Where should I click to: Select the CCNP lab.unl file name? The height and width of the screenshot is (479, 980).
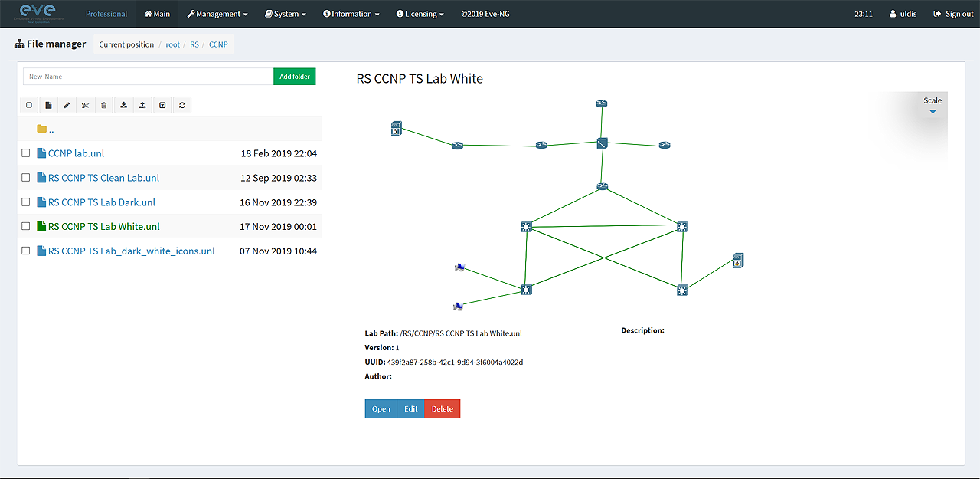(x=76, y=153)
